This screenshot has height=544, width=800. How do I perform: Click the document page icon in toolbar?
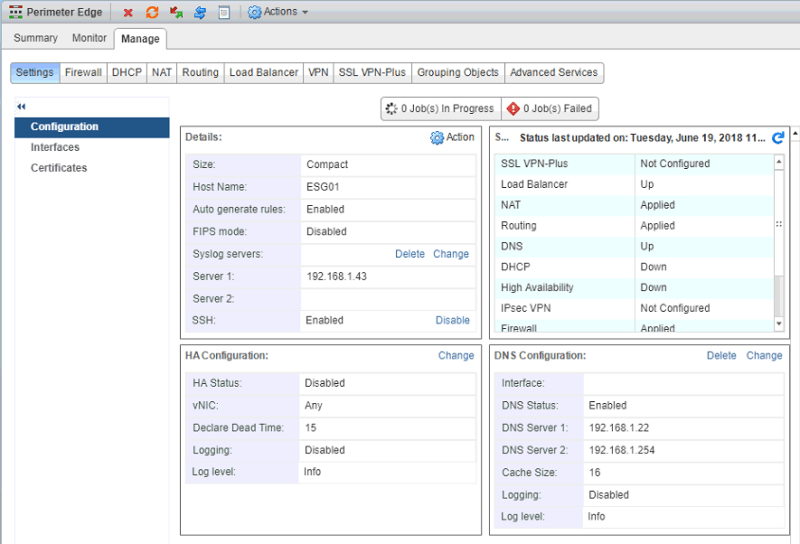point(224,12)
